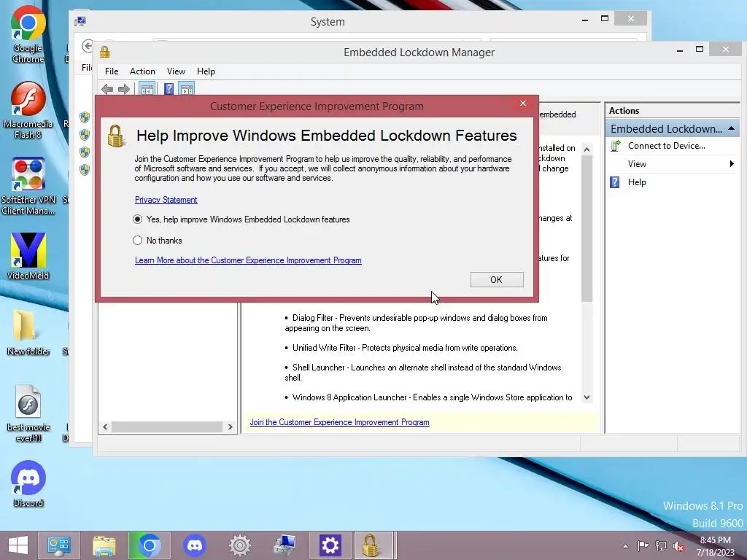Open the Discord desktop shortcut
Image resolution: width=747 pixels, height=560 pixels.
28,484
